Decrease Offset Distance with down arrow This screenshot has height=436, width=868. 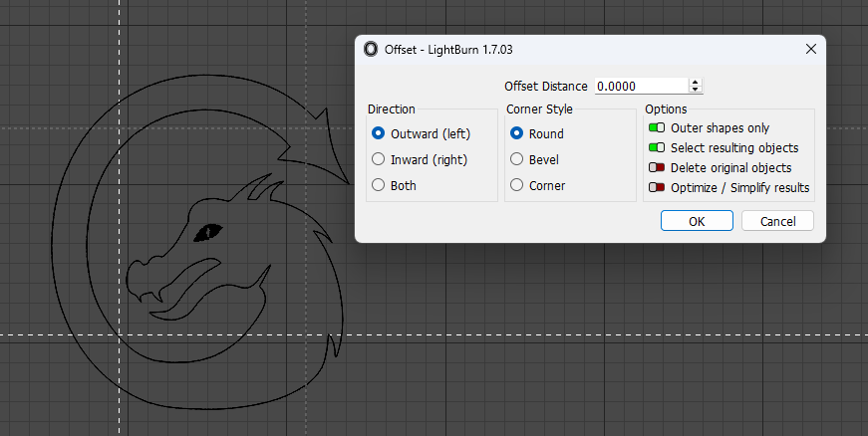tap(696, 91)
